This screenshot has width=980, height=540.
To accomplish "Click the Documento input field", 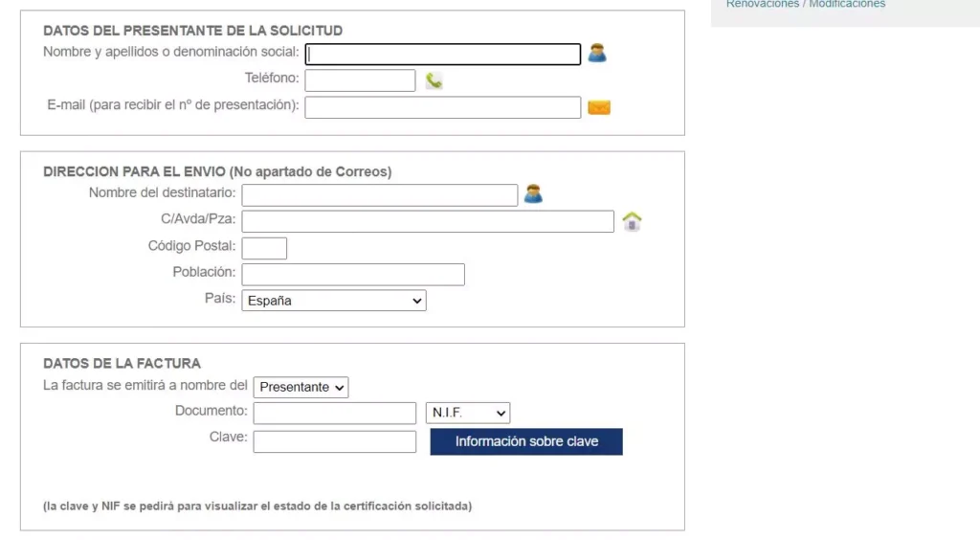I will click(x=334, y=413).
